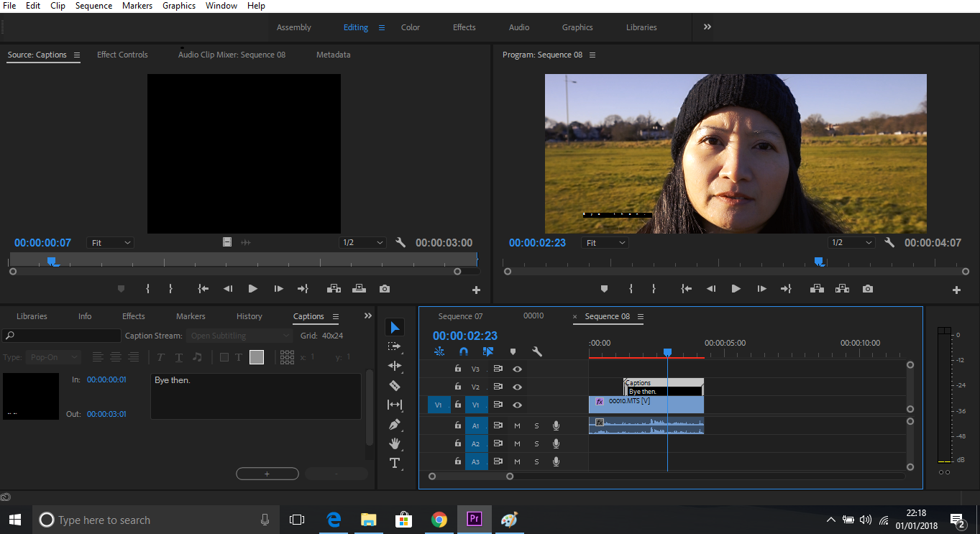Mute audio track A1
980x534 pixels.
(517, 425)
